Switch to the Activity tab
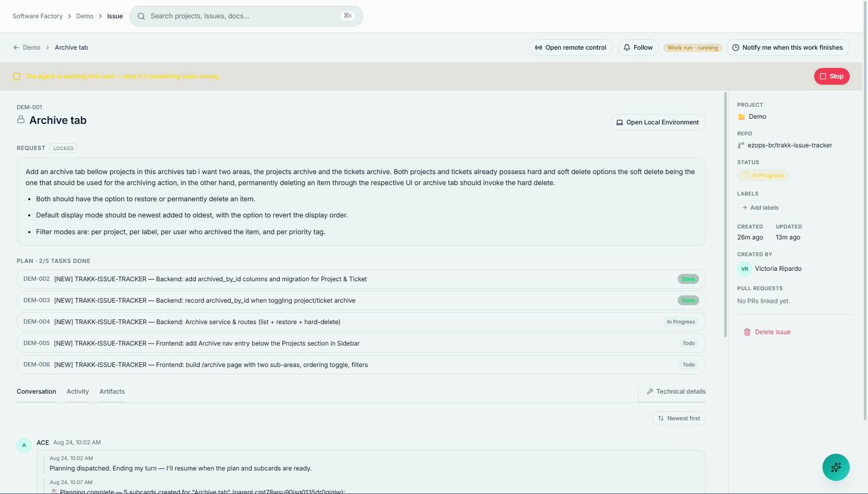Viewport: 868px width, 494px height. pos(78,392)
